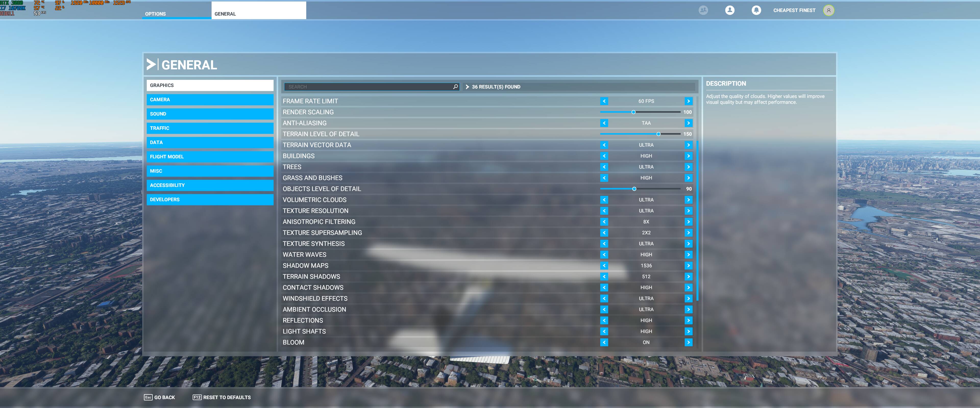Click the search magnifier icon
980x408 pixels.
pos(455,87)
